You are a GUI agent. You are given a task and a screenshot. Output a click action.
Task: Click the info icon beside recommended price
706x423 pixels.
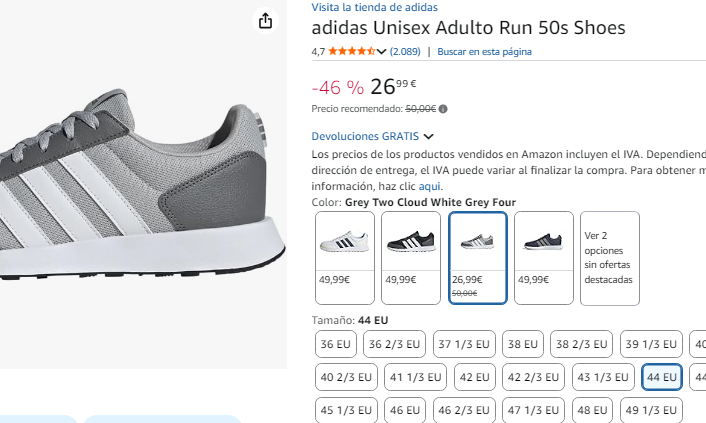[x=443, y=109]
